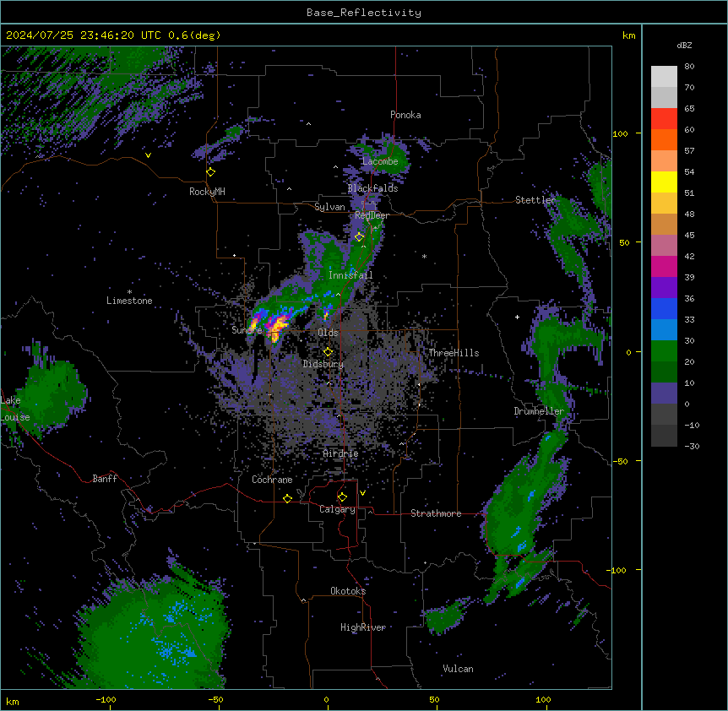Image resolution: width=728 pixels, height=711 pixels.
Task: Click the km unit label at the bottom left
Action: 13,701
